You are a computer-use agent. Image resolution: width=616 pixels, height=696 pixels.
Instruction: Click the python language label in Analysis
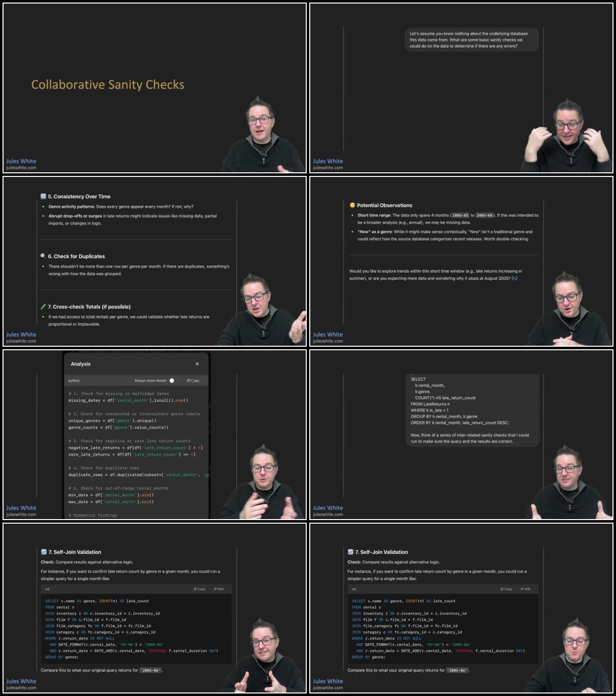pyautogui.click(x=74, y=381)
